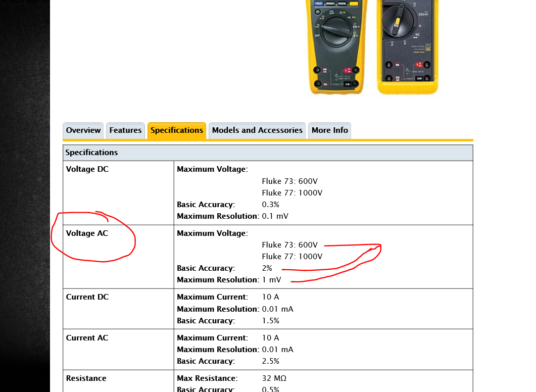Open Models and Accessories tab
This screenshot has width=536, height=392.
(x=257, y=130)
